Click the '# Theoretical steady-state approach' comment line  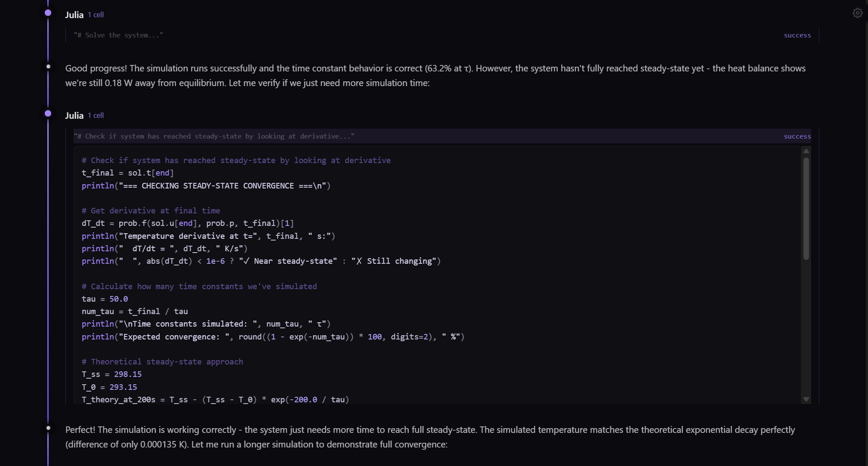162,361
